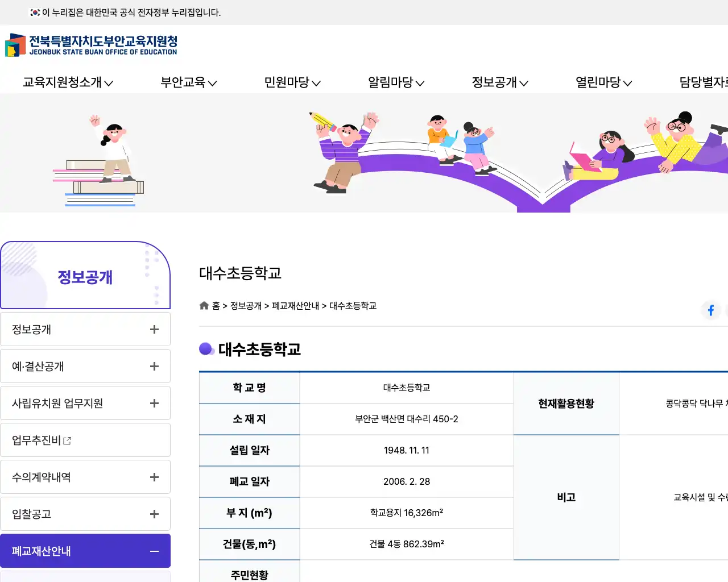Open 부안교육 dropdown menu
The width and height of the screenshot is (728, 582).
click(x=188, y=82)
